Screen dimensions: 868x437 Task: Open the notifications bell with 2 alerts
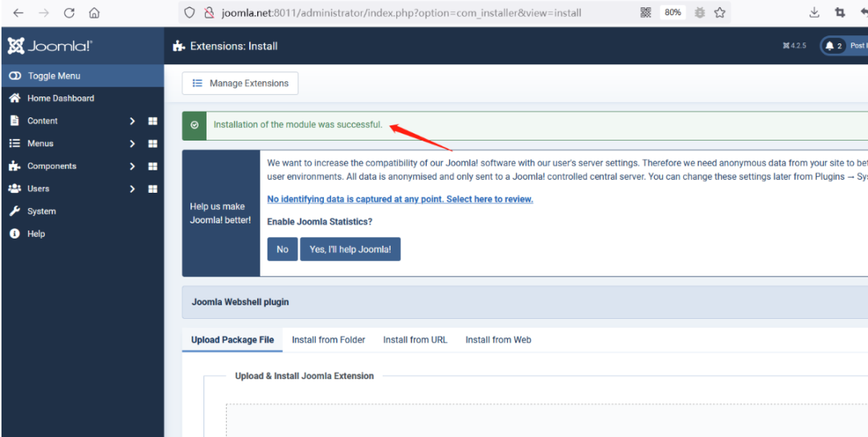[834, 46]
